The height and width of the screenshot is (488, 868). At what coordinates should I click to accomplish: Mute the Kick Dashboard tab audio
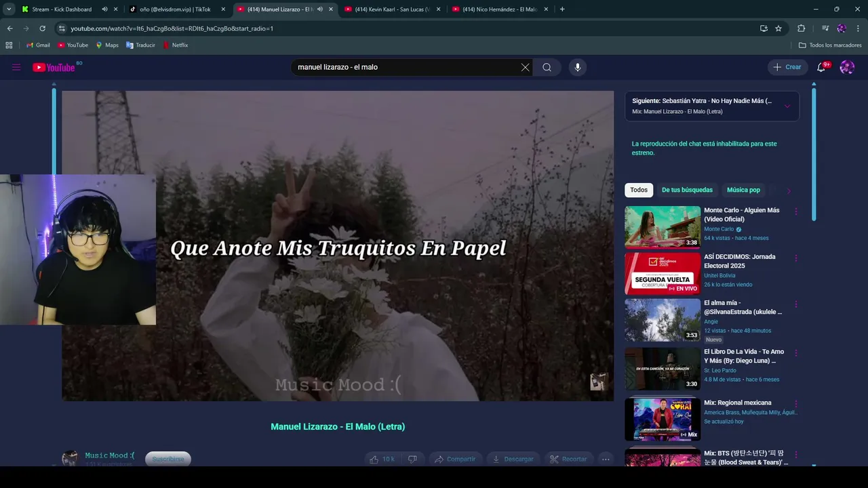(x=104, y=9)
